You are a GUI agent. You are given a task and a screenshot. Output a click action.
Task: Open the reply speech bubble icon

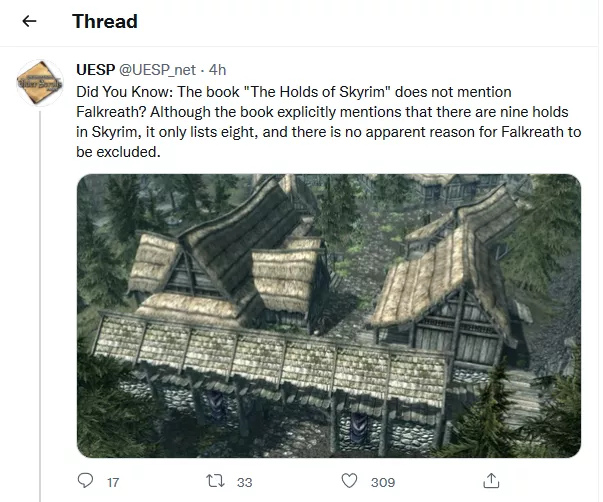click(85, 480)
